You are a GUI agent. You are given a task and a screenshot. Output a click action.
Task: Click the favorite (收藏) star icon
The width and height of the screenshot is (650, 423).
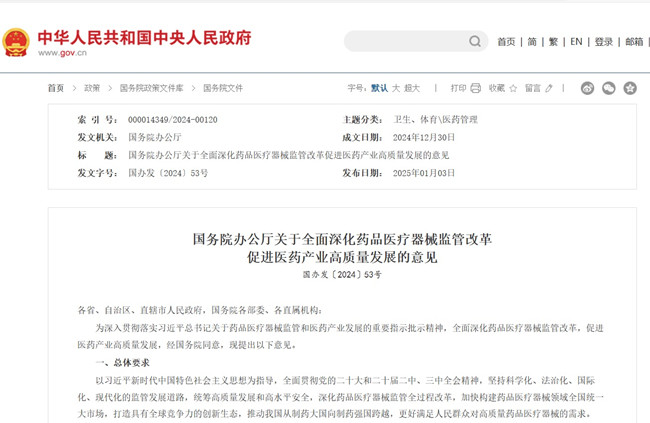pyautogui.click(x=513, y=88)
